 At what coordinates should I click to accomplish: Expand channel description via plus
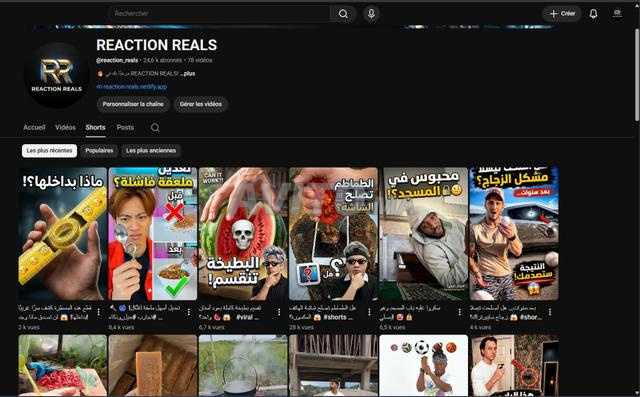point(189,74)
